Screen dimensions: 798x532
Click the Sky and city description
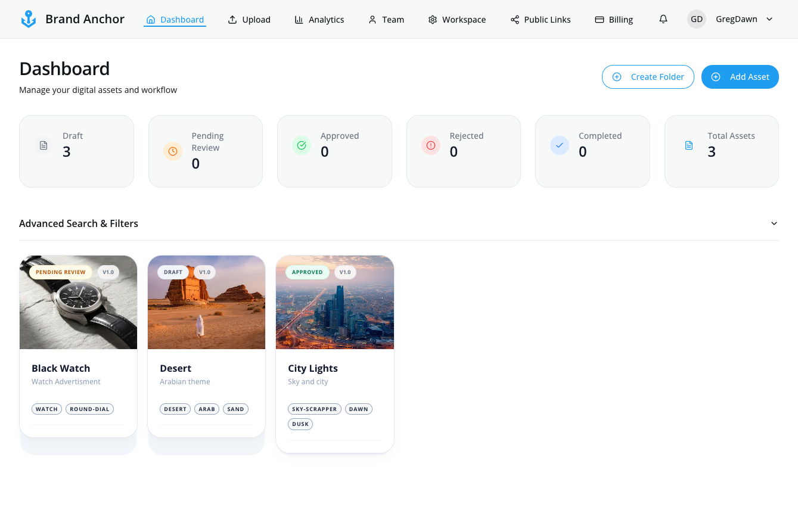[x=308, y=382]
